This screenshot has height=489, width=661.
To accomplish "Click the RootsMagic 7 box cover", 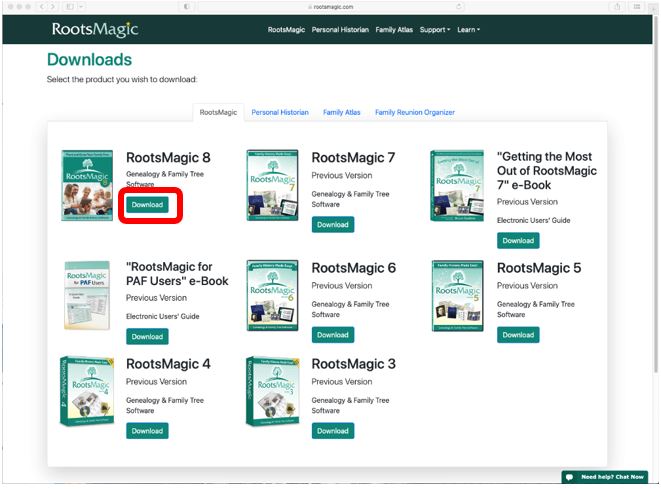I will click(272, 185).
